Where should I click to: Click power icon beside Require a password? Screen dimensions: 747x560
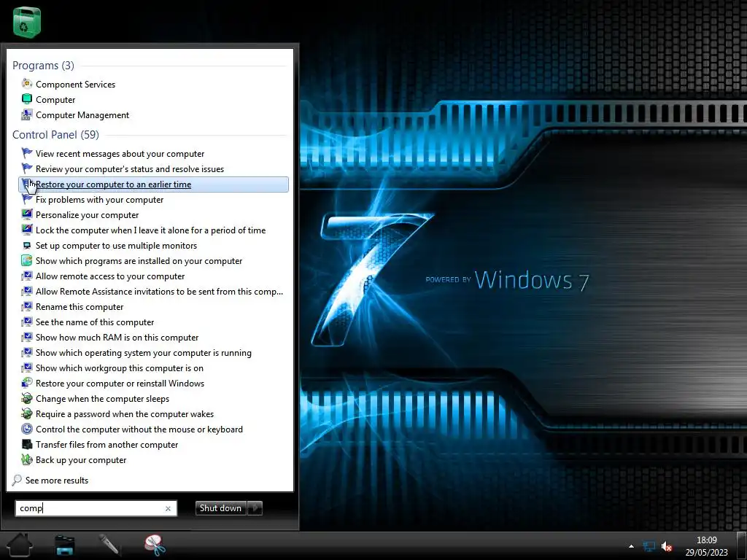[x=27, y=413]
